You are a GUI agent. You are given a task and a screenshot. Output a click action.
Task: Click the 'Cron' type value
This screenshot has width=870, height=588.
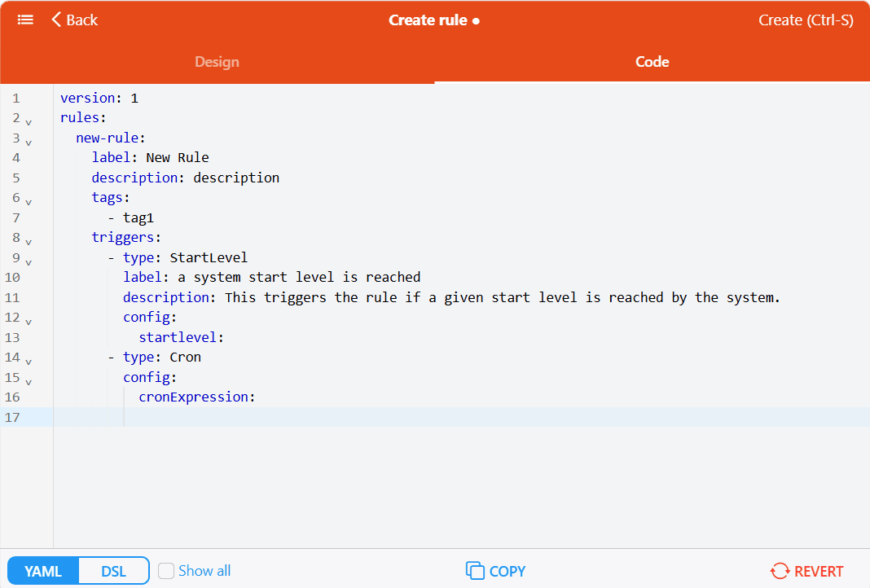(x=185, y=358)
